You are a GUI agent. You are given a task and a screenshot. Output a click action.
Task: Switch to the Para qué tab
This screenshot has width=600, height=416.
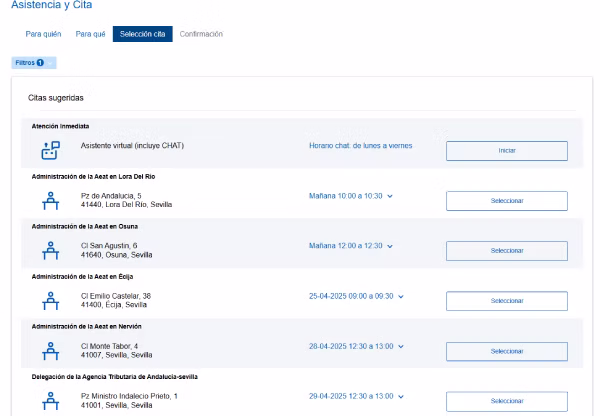click(x=90, y=35)
